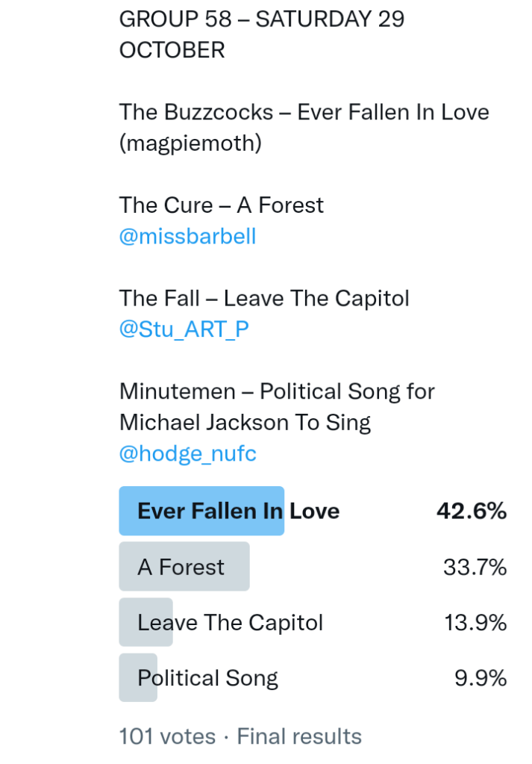Click 'Minutemen – Political Song for' text line
The image size is (532, 764).
click(x=277, y=391)
